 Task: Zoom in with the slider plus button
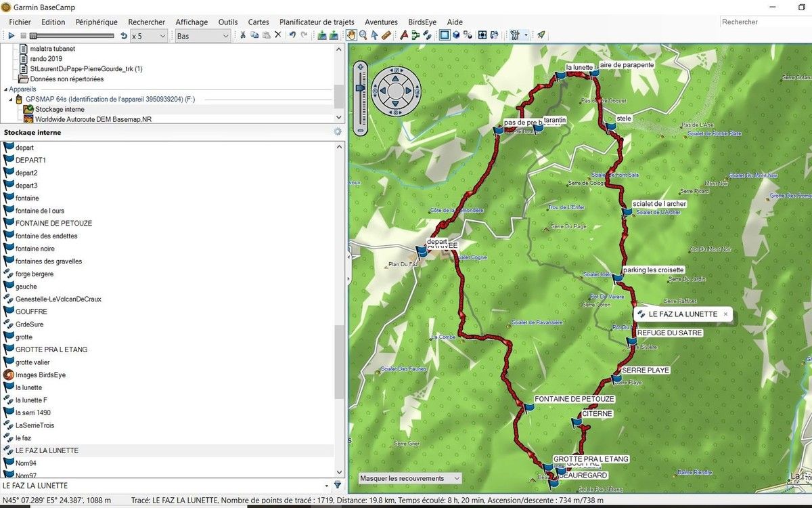click(x=361, y=67)
